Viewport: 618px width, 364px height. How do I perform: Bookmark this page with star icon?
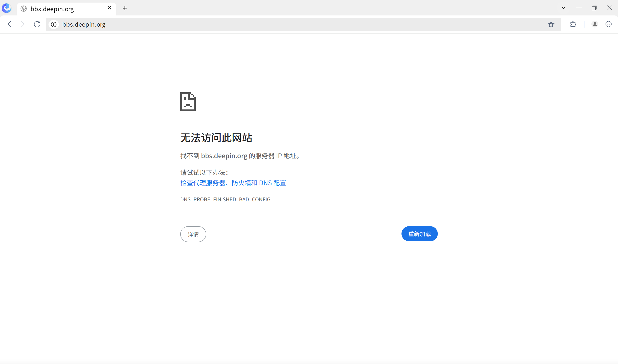pos(551,24)
